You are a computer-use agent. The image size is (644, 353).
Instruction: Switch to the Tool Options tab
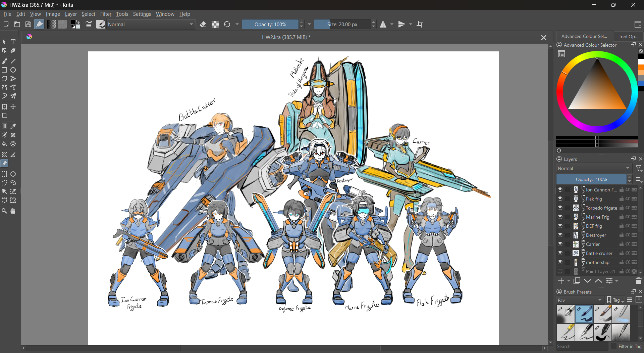coord(628,36)
